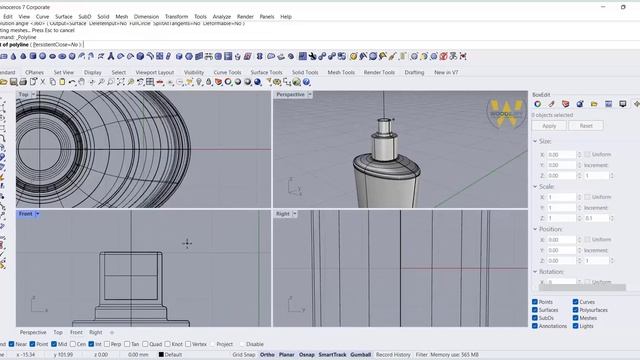
Task: Uncheck the Polysurfaces filter checkbox
Action: [576, 310]
